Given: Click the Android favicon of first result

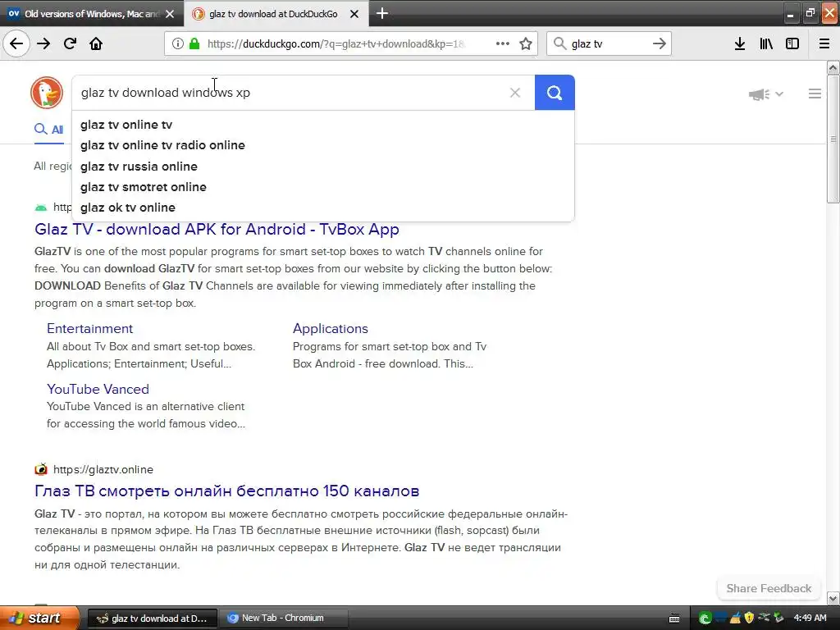Looking at the screenshot, I should pos(41,208).
